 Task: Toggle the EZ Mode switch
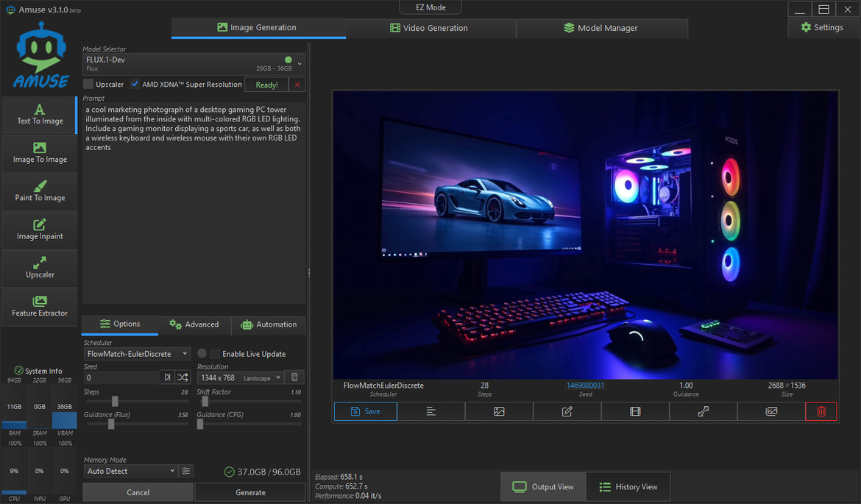(431, 7)
